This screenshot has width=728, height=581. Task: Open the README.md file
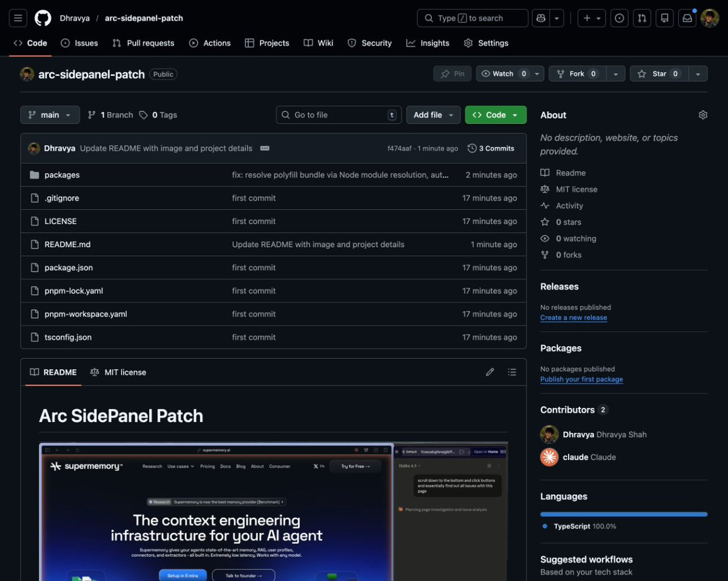pos(67,245)
